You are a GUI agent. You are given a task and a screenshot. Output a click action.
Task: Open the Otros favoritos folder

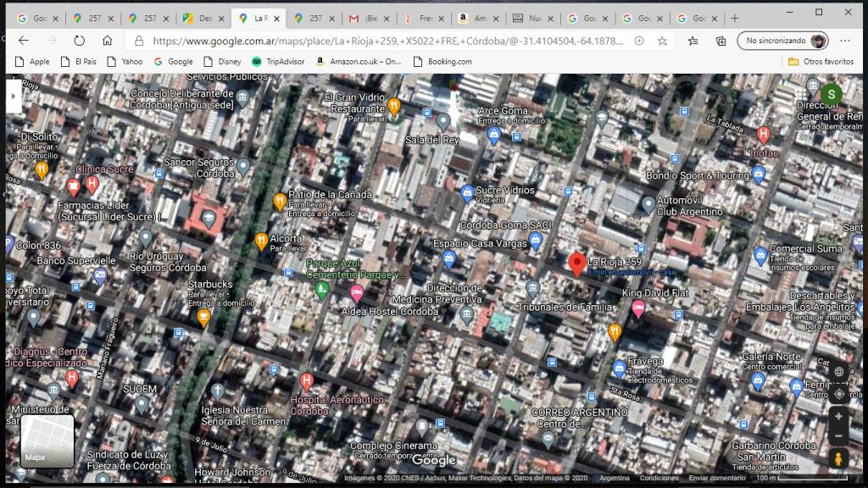821,62
